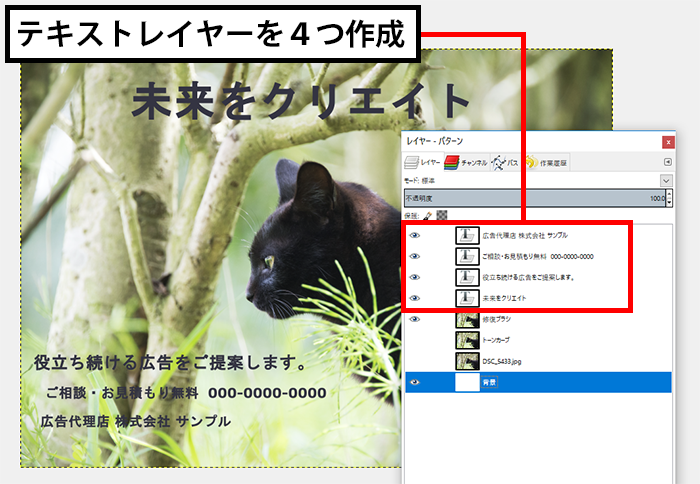Viewport: 700px width, 484px height.
Task: Click the 修復ブラシ layer thumbnail
Action: click(467, 319)
